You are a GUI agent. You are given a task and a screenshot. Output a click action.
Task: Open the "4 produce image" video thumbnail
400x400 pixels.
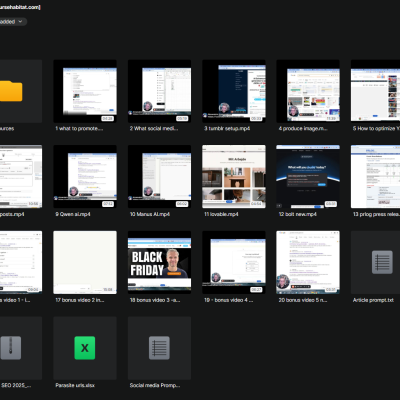(x=308, y=91)
